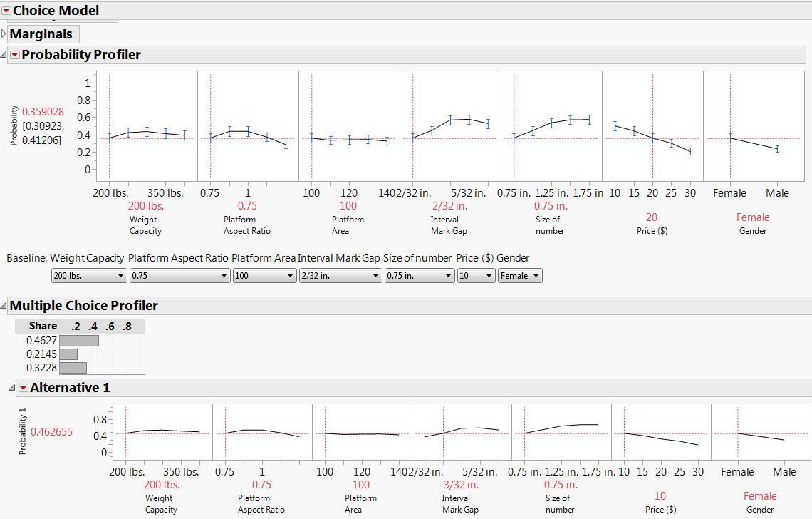Image resolution: width=812 pixels, height=519 pixels.
Task: Open the baseline Gender dropdown
Action: click(521, 276)
